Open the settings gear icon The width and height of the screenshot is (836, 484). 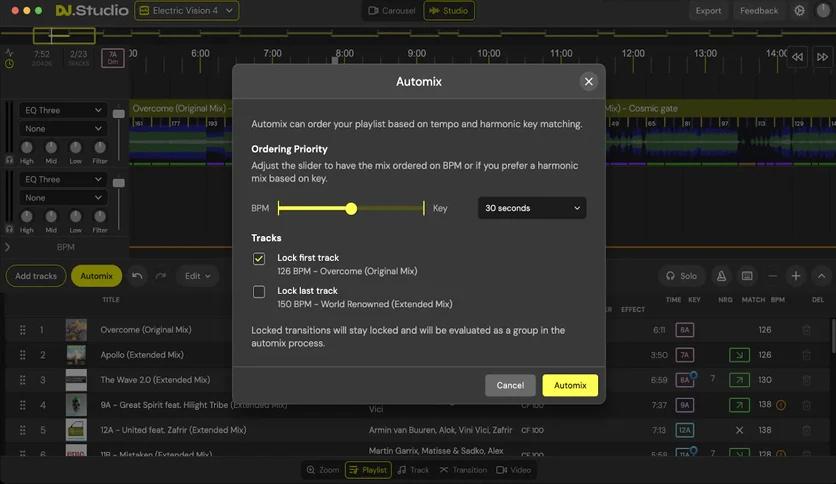pos(799,11)
